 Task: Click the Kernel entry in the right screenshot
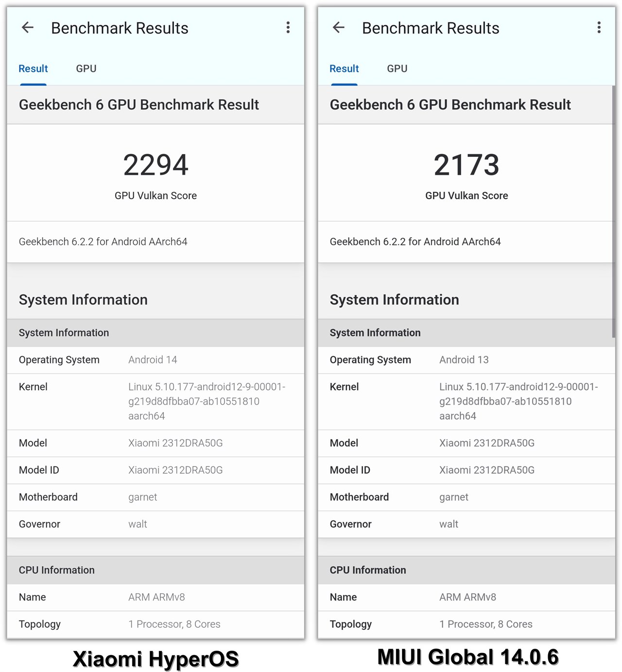tap(466, 401)
